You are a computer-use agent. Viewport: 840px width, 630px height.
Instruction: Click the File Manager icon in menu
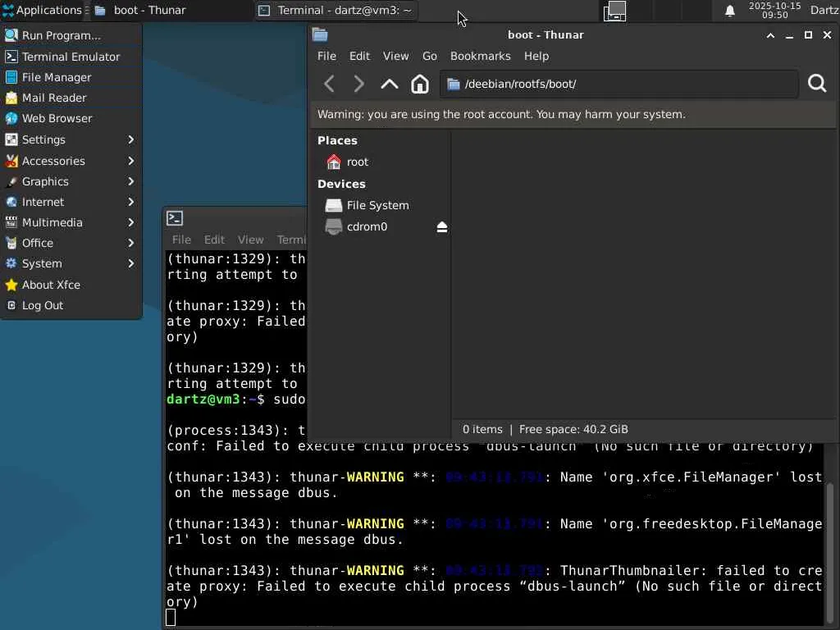[x=11, y=77]
